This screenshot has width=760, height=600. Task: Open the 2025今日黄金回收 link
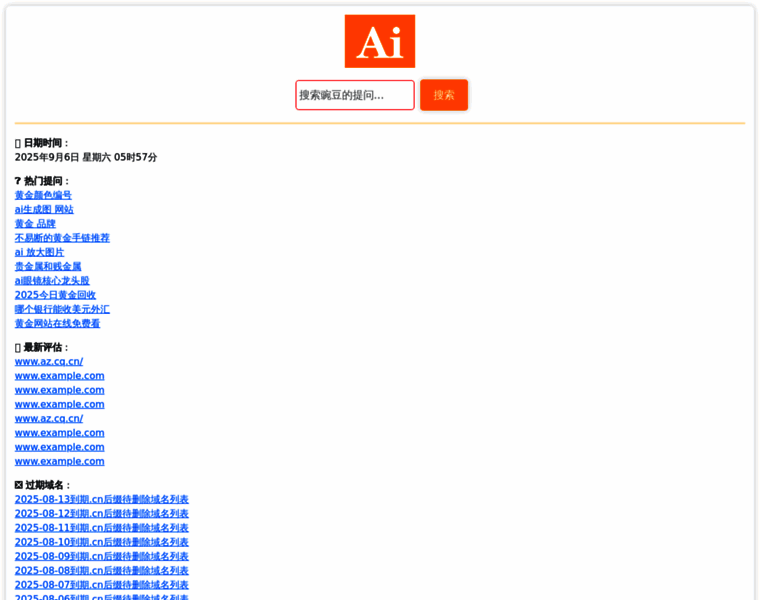(x=55, y=295)
